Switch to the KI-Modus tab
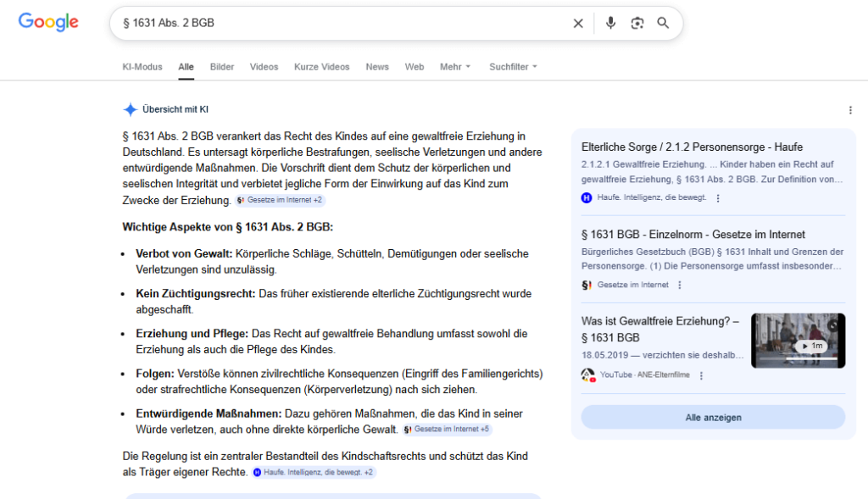 pyautogui.click(x=142, y=67)
